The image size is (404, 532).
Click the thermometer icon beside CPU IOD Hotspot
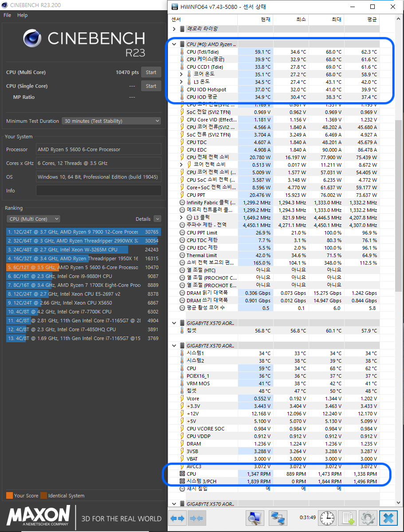click(x=182, y=90)
